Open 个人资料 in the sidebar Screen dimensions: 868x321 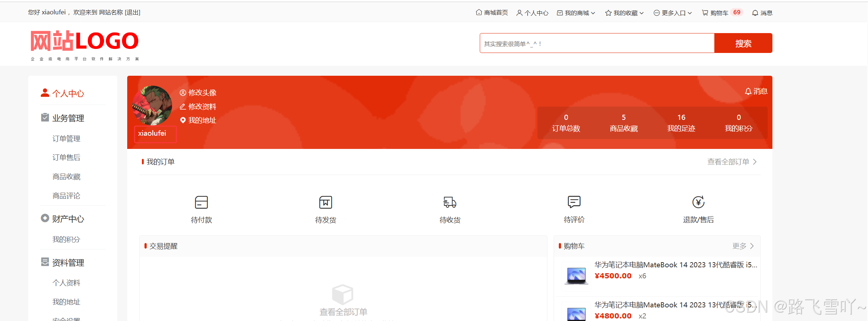[66, 283]
